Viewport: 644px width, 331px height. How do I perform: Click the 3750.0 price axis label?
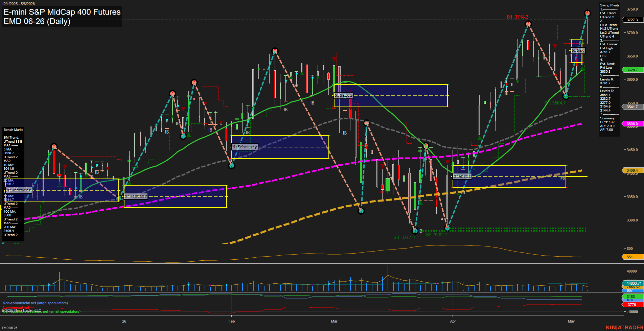coord(632,9)
